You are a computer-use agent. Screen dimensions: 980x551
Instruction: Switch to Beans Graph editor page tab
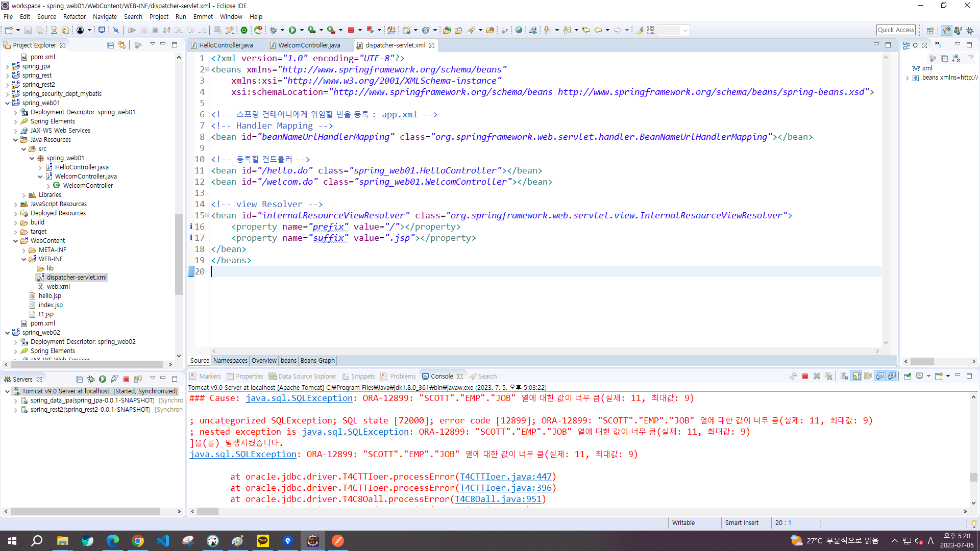pyautogui.click(x=317, y=361)
